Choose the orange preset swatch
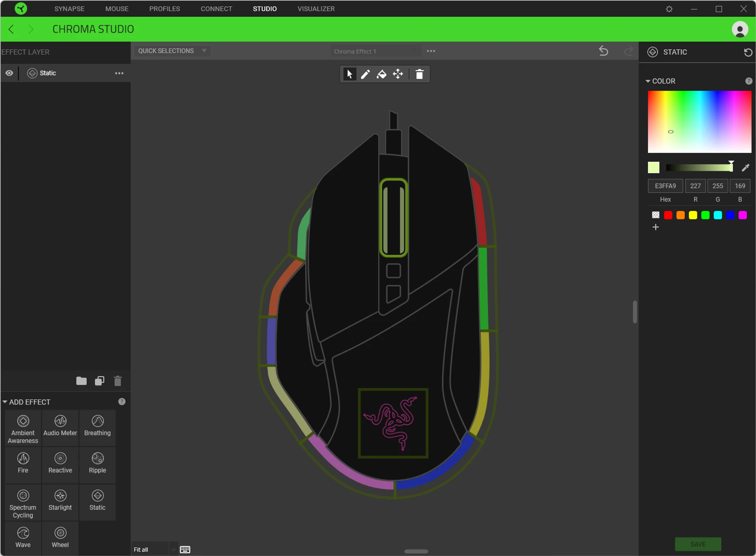Screen dimensions: 756x556 [x=680, y=215]
